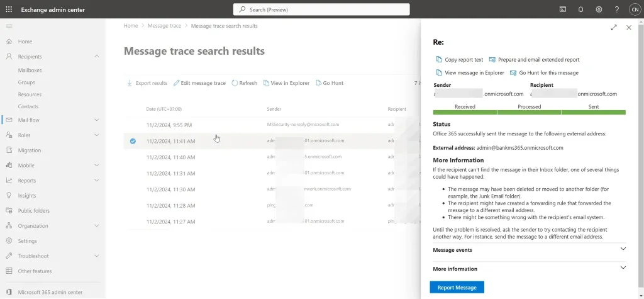Click the Insights lightbulb icon

(9, 195)
